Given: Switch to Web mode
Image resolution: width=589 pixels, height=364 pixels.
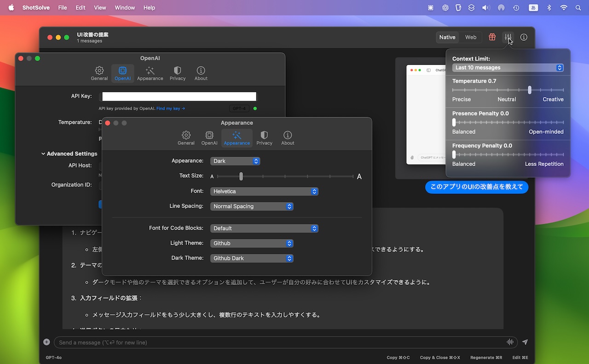Looking at the screenshot, I should 471,37.
